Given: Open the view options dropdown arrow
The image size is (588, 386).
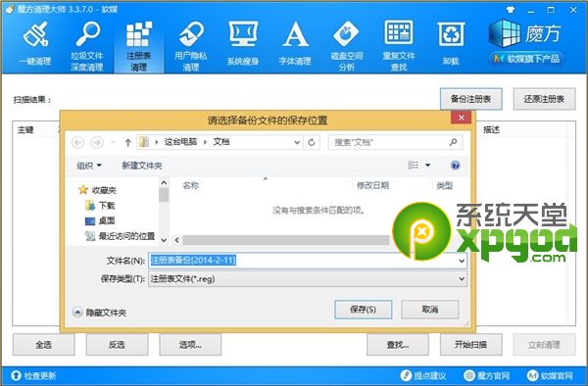Looking at the screenshot, I should [427, 165].
